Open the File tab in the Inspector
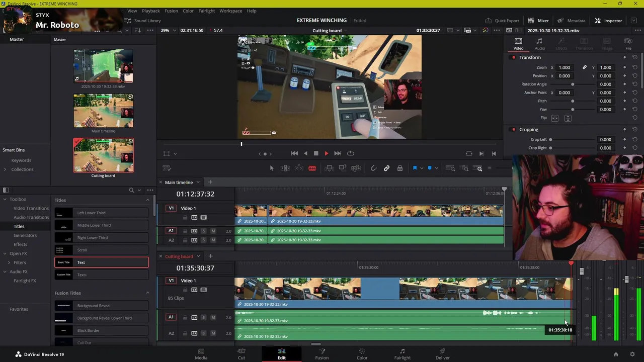 coord(628,44)
